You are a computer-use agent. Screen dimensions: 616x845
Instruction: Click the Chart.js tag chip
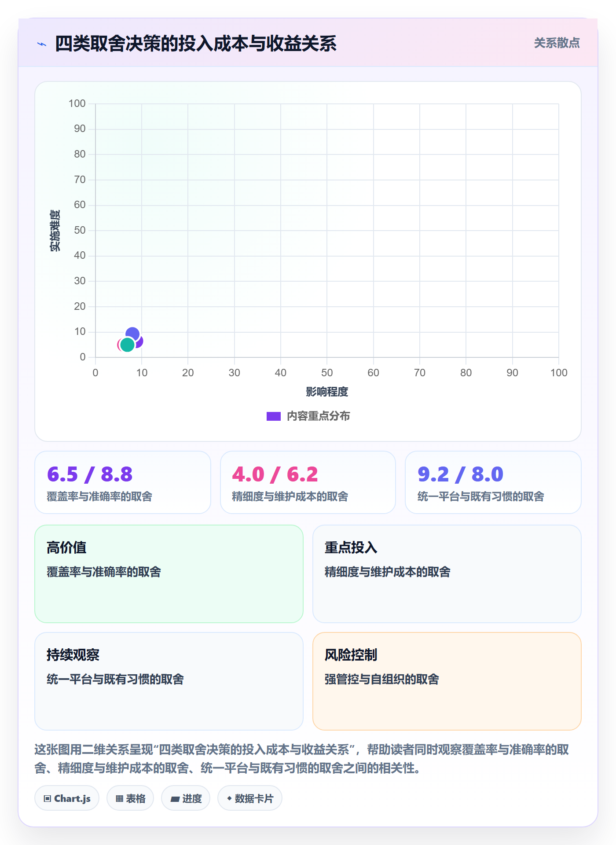click(67, 798)
